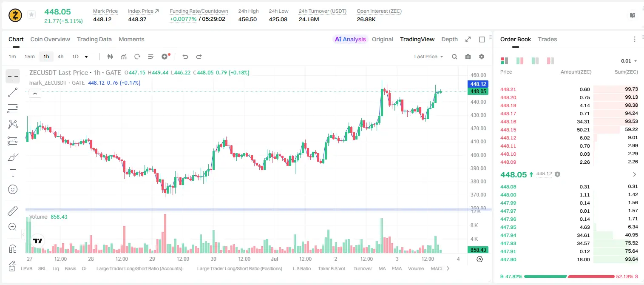644x285 pixels.
Task: Select the trend line drawing tool
Action: [13, 92]
